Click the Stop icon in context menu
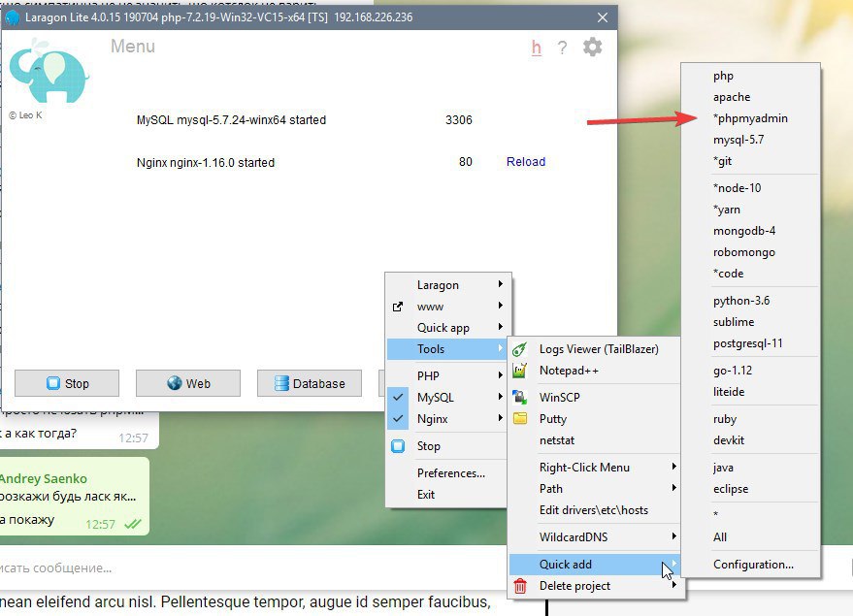 (398, 446)
